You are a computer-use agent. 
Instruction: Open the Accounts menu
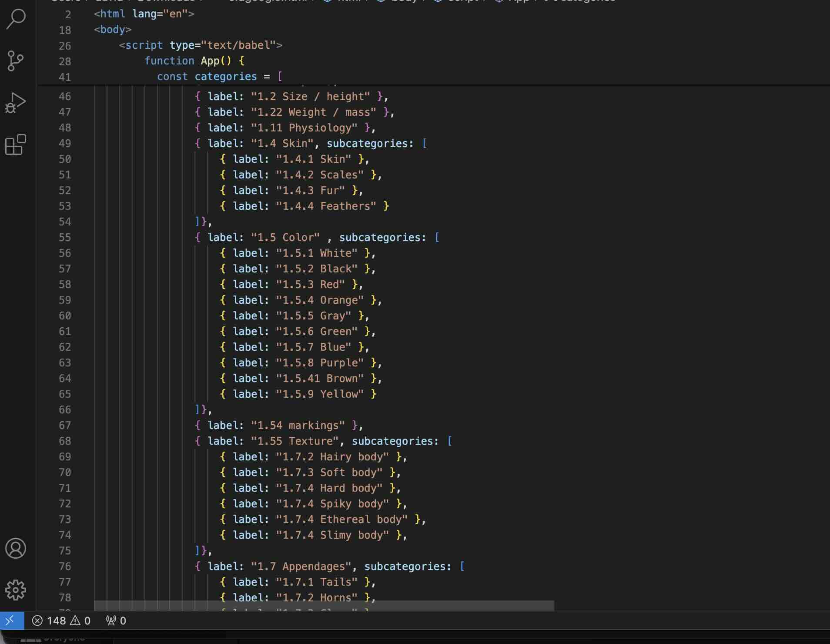click(x=16, y=548)
